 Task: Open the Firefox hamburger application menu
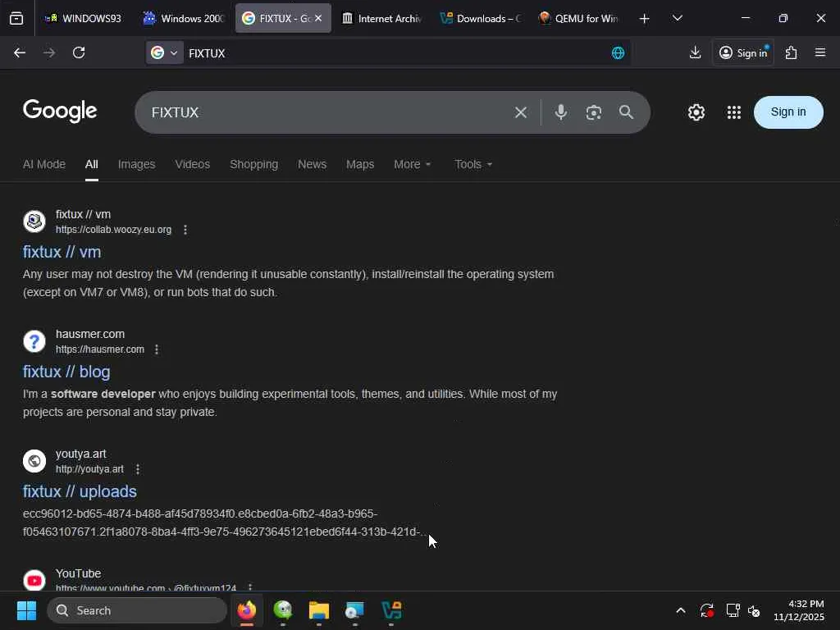coord(819,52)
